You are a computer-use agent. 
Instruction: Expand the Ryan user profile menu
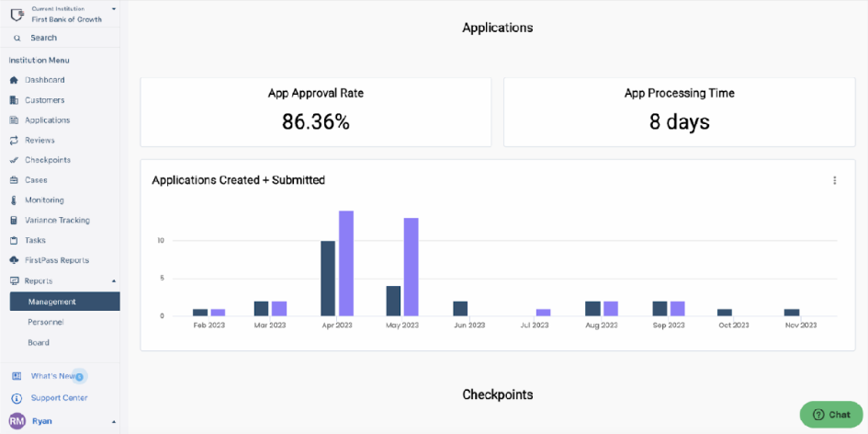(x=113, y=421)
